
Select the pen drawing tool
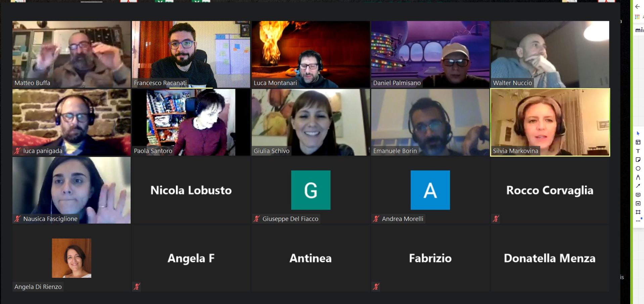638,177
